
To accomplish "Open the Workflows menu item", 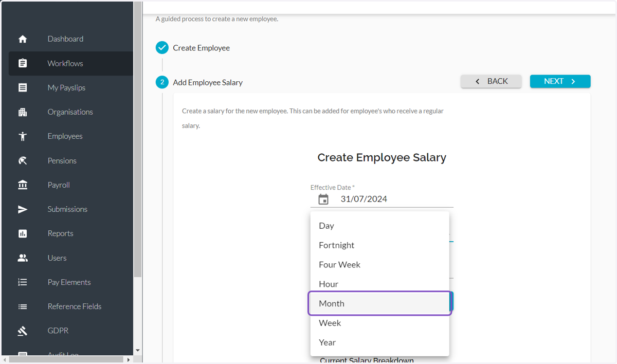I will pos(71,63).
